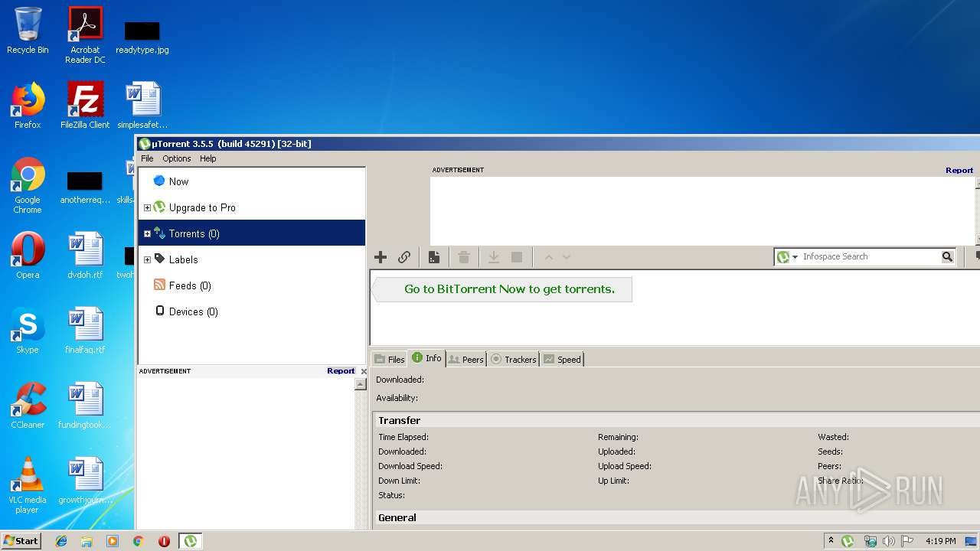Open the Help menu
This screenshot has height=551, width=980.
coord(207,158)
